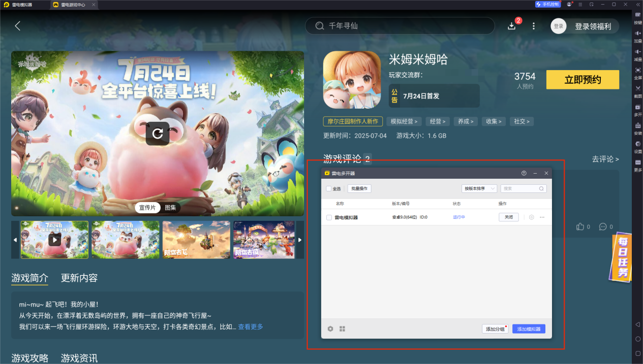Click the 搜索 field in 雷电多开器

[x=524, y=188]
